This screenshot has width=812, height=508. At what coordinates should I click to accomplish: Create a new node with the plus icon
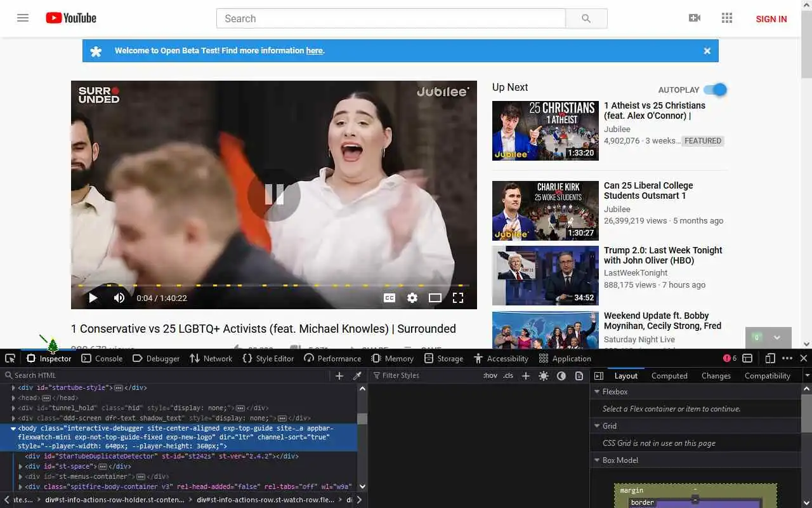click(x=339, y=376)
